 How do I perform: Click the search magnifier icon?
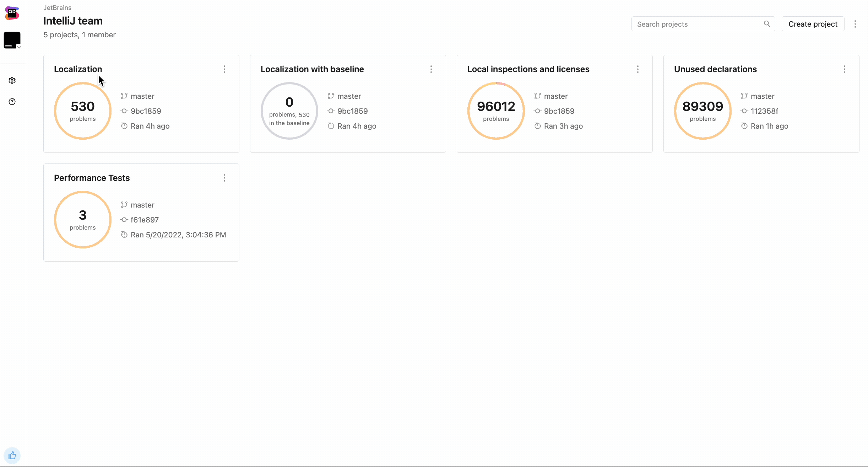point(767,24)
